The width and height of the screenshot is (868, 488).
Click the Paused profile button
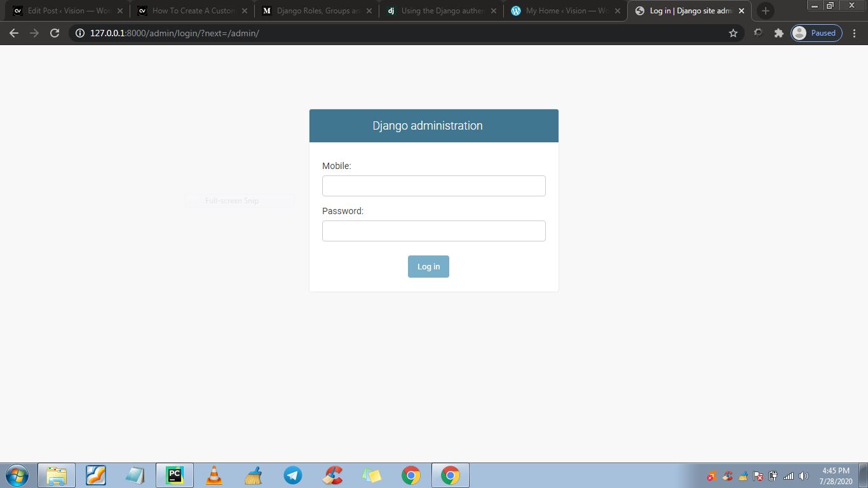817,33
